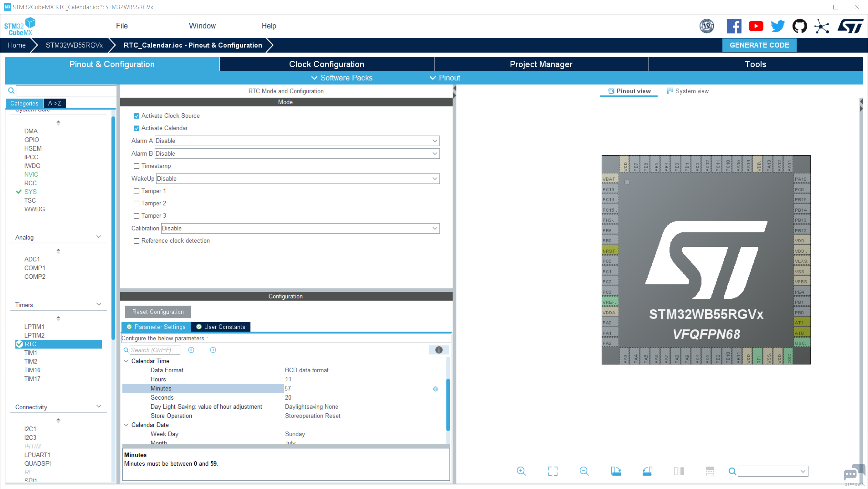Screen dimensions: 868x489
Task: Open the Calibration dropdown
Action: [300, 228]
